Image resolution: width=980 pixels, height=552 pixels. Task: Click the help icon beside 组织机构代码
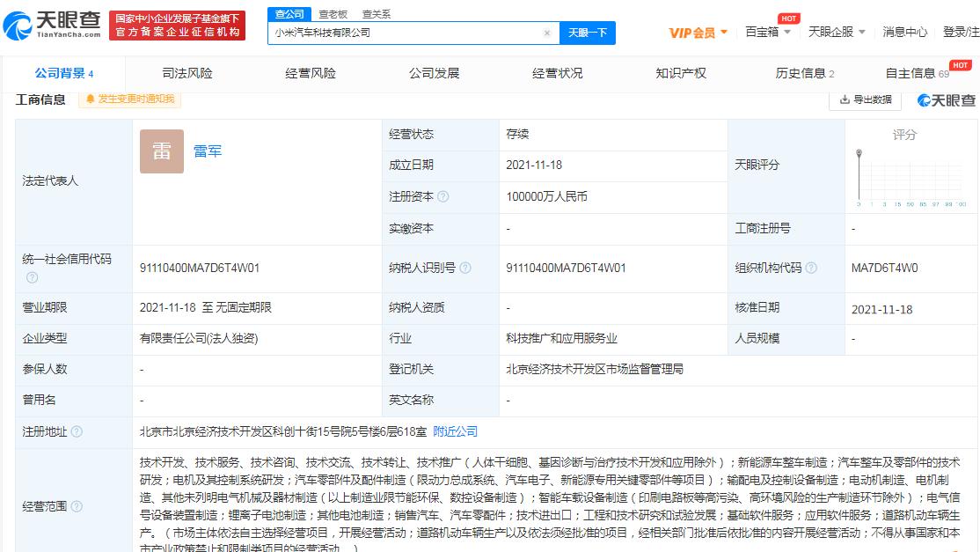point(811,269)
